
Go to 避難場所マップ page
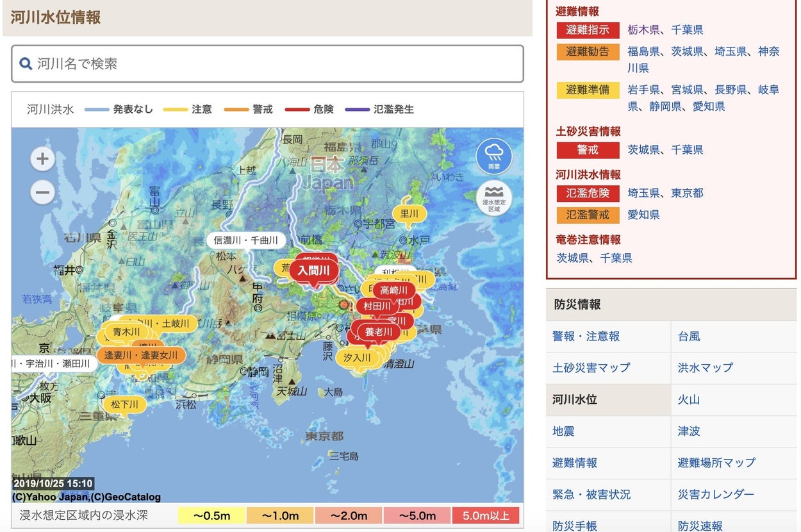click(x=716, y=462)
